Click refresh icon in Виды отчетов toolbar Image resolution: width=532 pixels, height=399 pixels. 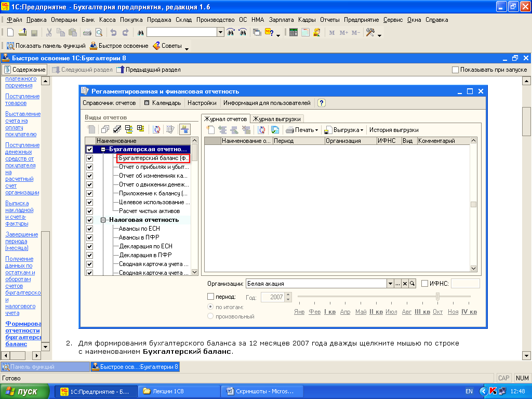tap(156, 129)
